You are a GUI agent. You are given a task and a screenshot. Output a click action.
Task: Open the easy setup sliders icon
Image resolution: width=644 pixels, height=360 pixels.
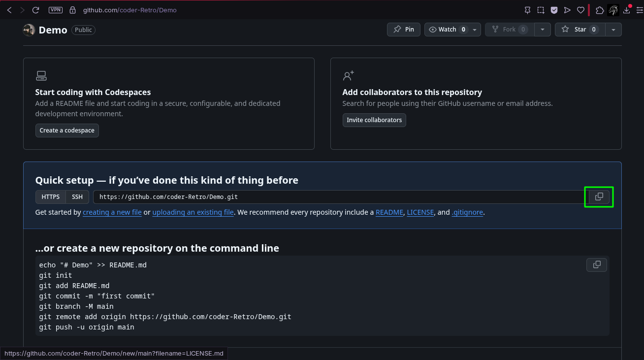[x=640, y=10]
